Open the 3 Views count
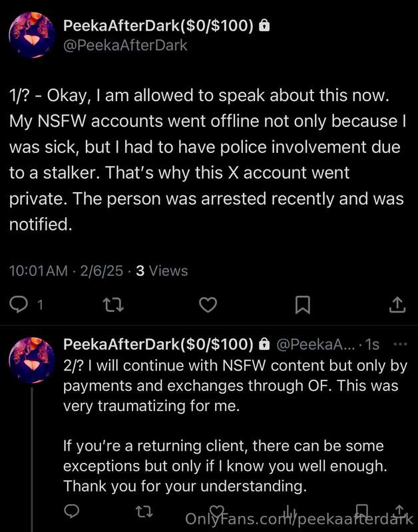This screenshot has height=532, width=418. tap(162, 271)
